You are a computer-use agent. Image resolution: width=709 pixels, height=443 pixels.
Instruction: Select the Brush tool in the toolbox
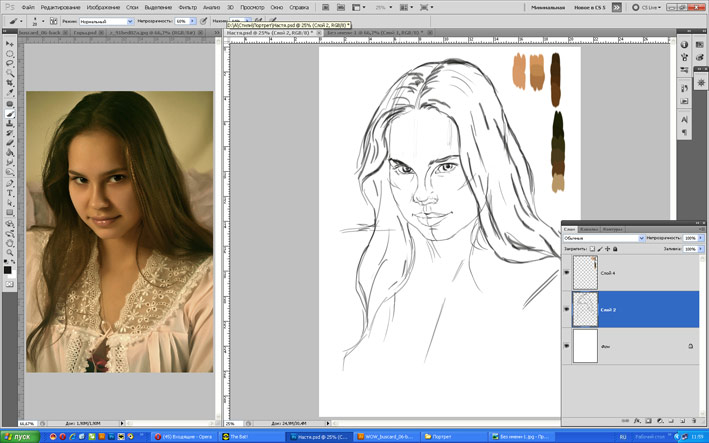(x=10, y=113)
